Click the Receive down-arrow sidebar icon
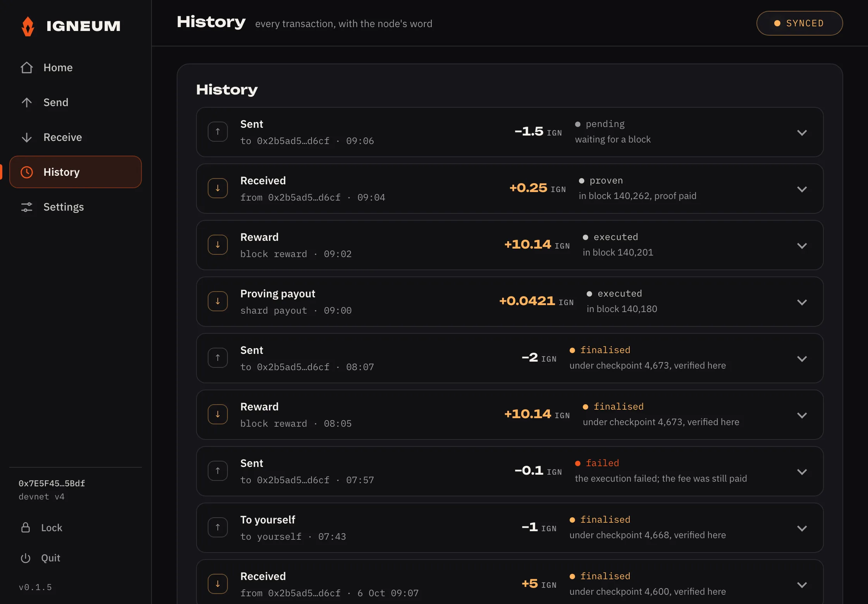The width and height of the screenshot is (868, 604). pos(27,137)
